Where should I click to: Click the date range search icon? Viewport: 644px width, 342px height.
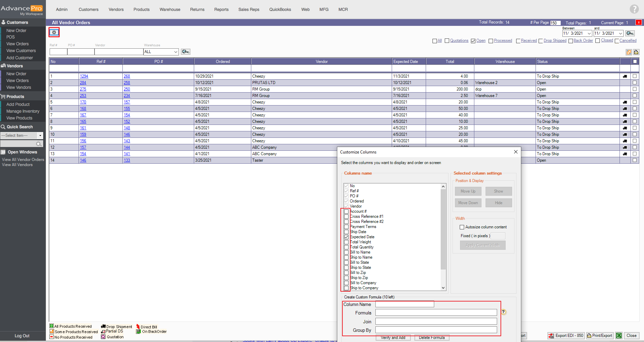(630, 33)
